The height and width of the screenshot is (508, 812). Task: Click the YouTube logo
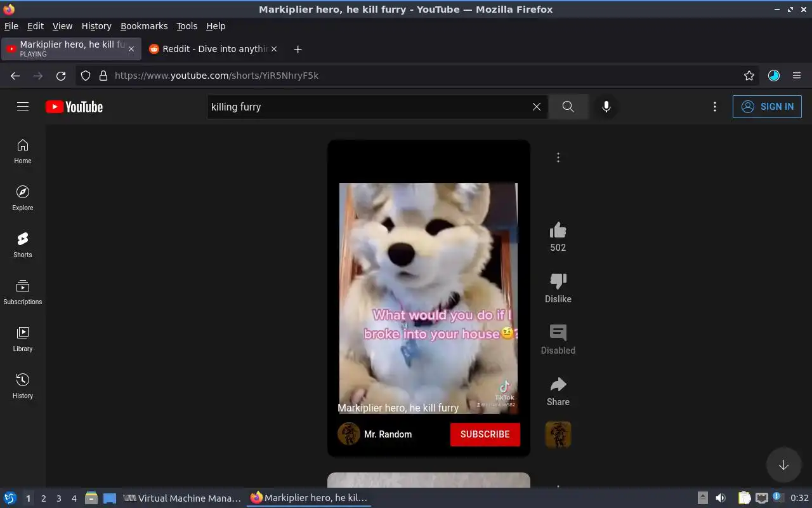pyautogui.click(x=74, y=107)
